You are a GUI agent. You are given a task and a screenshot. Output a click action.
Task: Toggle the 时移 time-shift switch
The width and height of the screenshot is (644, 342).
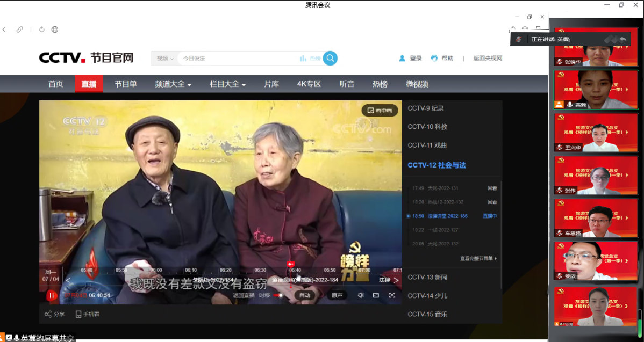pyautogui.click(x=278, y=295)
